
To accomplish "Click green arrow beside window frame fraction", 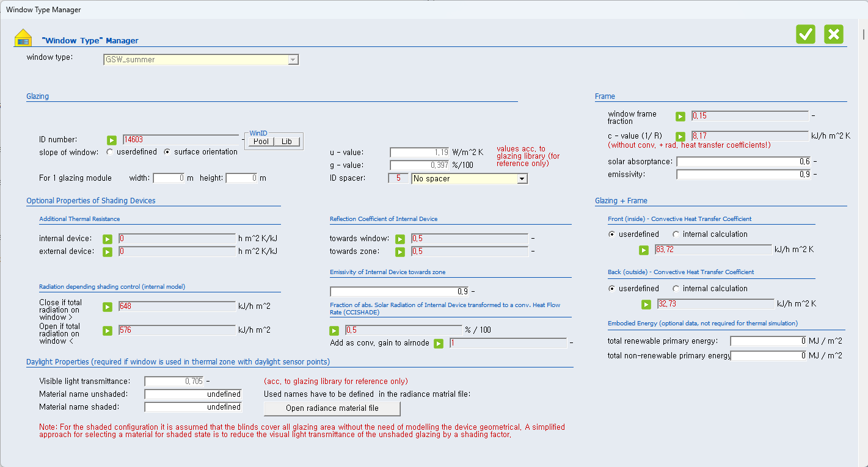I will [680, 117].
